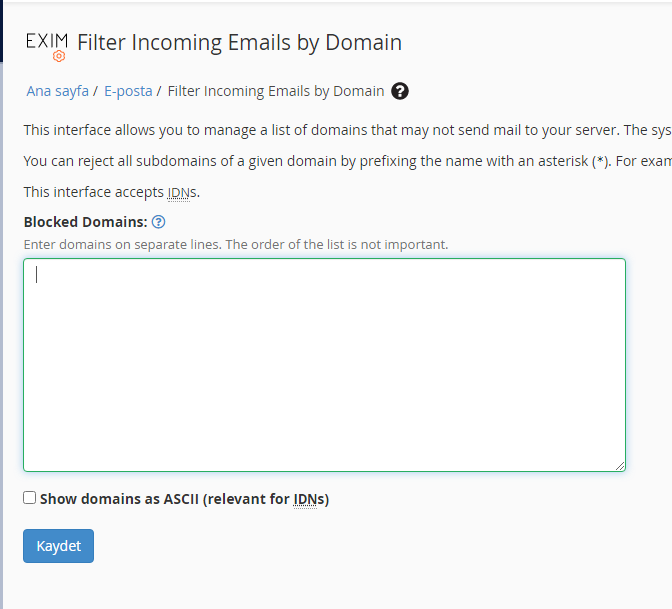Click the text area resize handle corner

pyautogui.click(x=620, y=466)
